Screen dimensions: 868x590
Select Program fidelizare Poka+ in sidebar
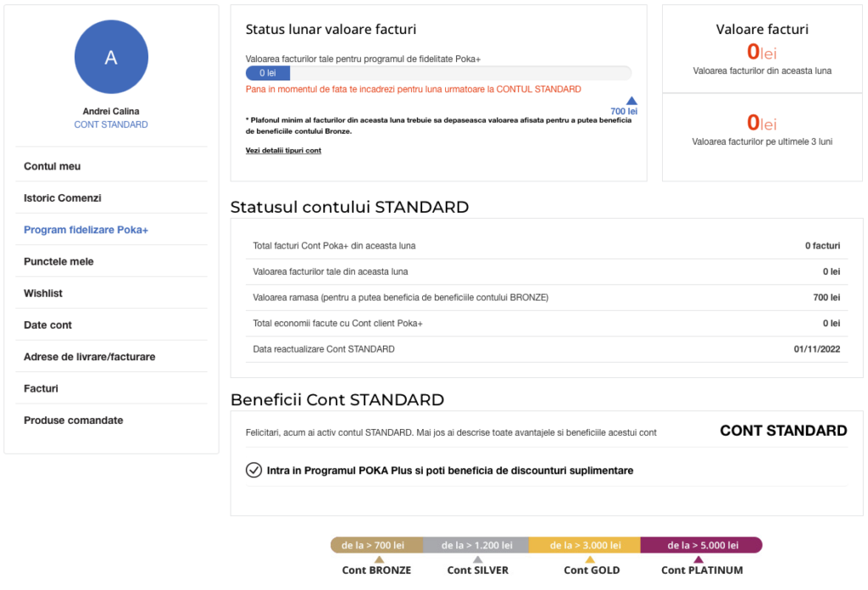pos(86,230)
